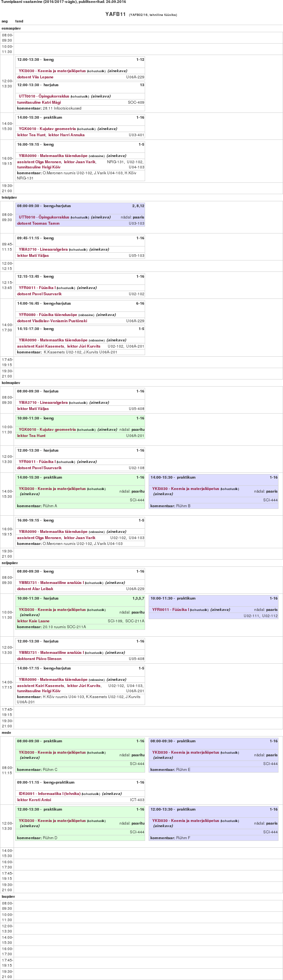Click dotsent Toomas Tamm link
This screenshot has height=980, width=283.
click(38, 223)
